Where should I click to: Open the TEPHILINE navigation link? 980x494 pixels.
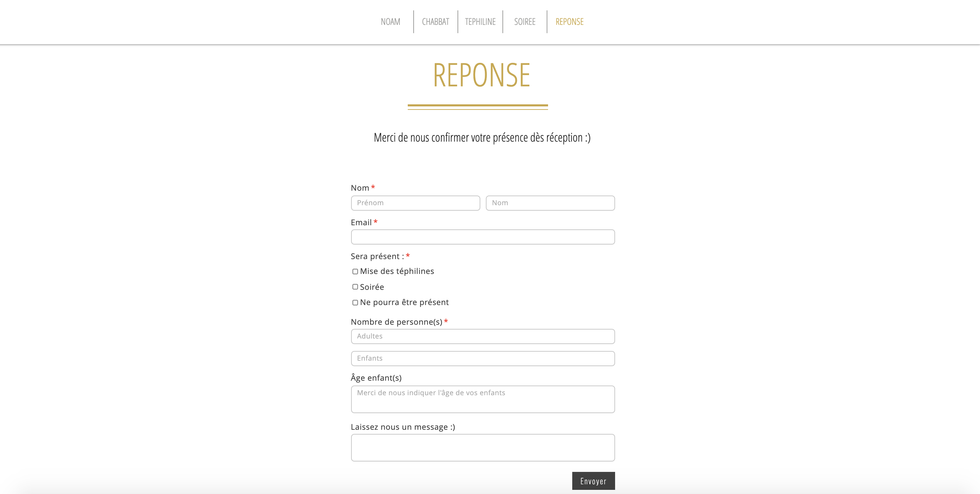[480, 22]
